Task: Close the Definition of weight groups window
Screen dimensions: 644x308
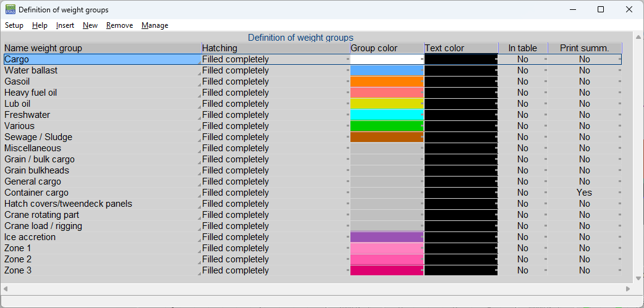Action: [x=629, y=9]
